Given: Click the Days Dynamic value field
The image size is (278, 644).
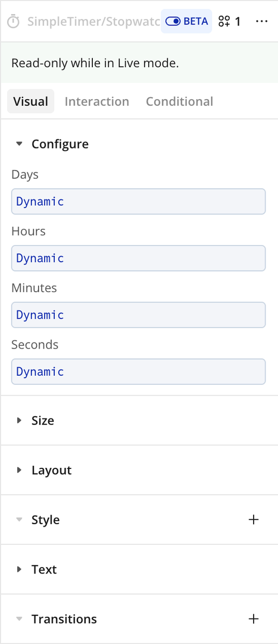Looking at the screenshot, I should (x=138, y=202).
